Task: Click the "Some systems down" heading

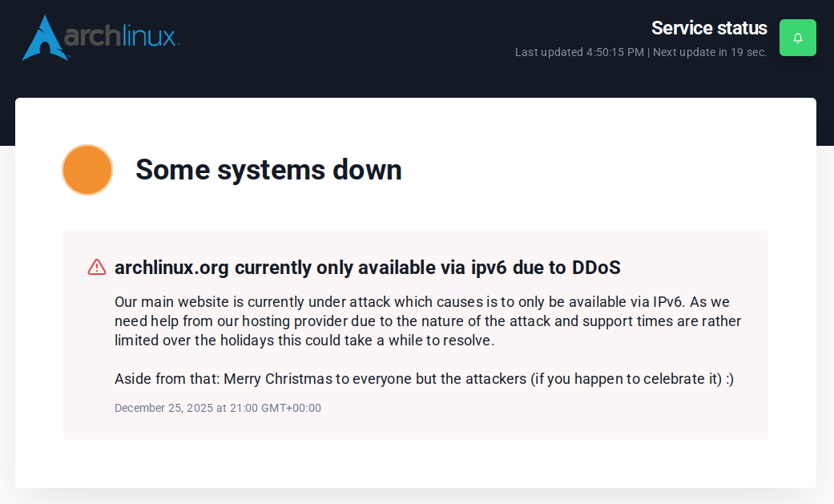Action: (x=268, y=170)
